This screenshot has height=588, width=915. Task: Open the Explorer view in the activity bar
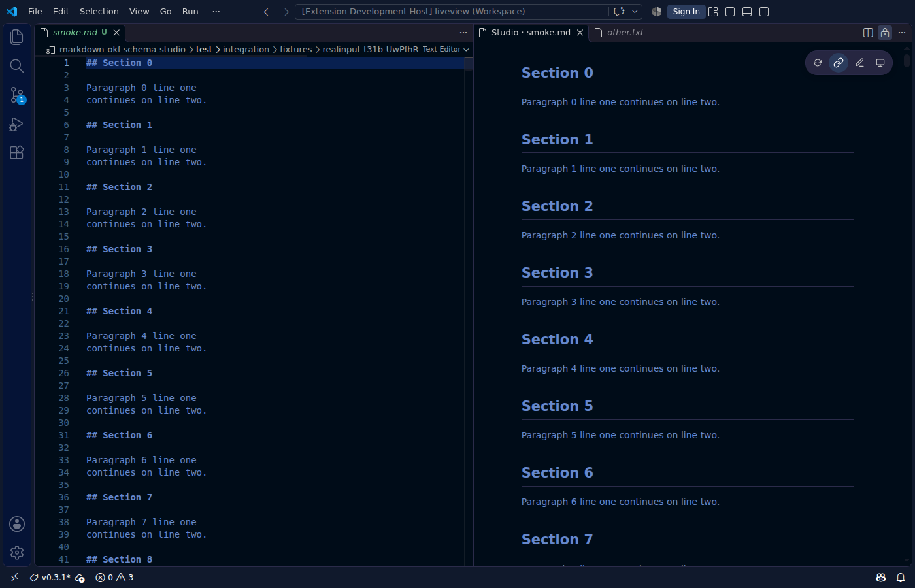tap(17, 37)
